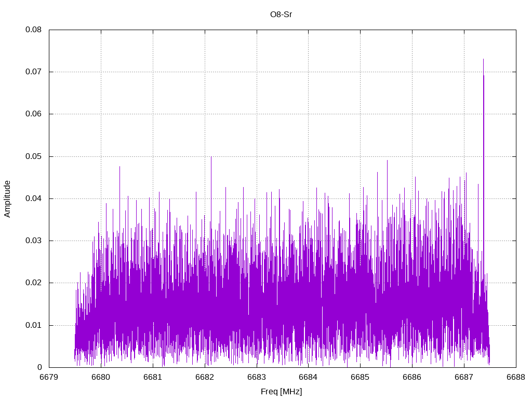The width and height of the screenshot is (532, 399).
Task: Click the x-axis tick label 6683
Action: tap(257, 377)
